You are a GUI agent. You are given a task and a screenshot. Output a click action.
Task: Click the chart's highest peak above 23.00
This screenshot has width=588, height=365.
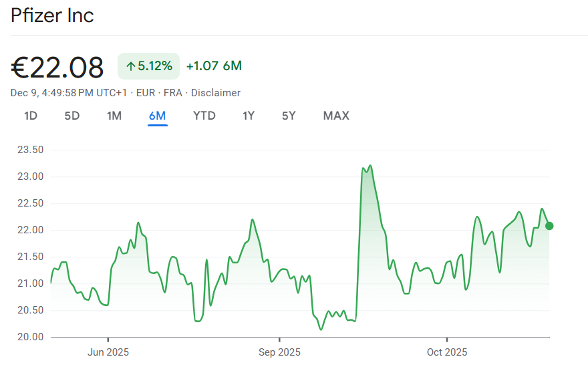(x=370, y=166)
